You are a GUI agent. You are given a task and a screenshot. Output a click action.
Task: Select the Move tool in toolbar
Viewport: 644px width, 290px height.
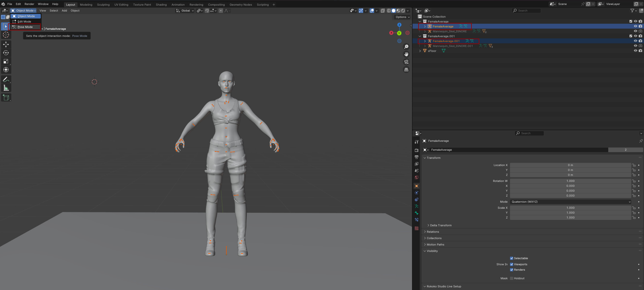[x=6, y=44]
